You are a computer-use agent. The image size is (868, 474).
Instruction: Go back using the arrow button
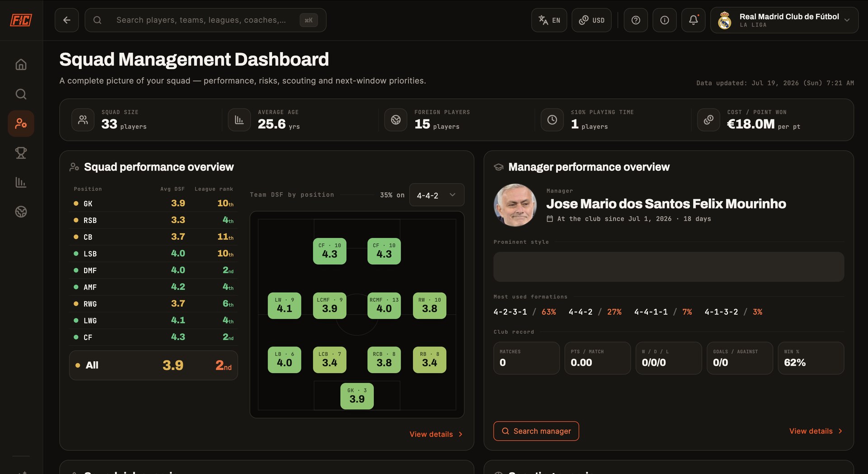click(67, 20)
